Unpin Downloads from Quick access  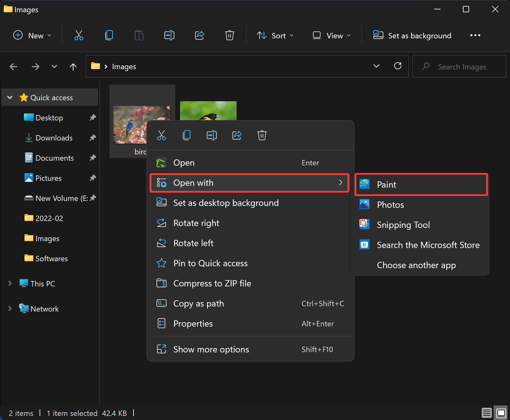pos(92,138)
